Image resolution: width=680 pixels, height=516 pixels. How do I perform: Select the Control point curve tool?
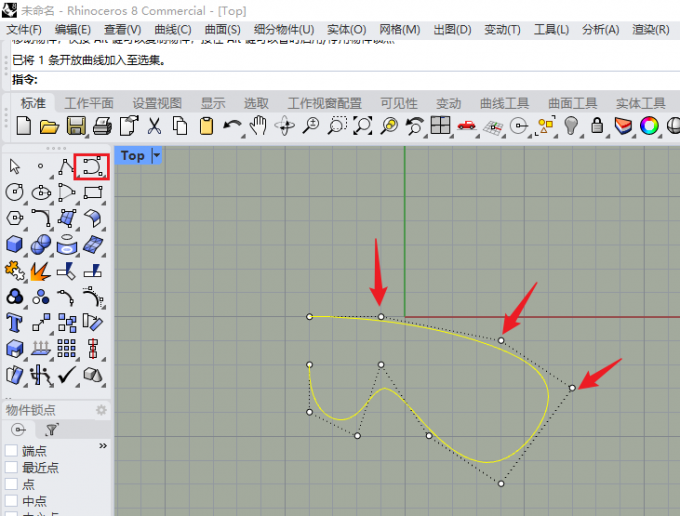(x=92, y=167)
